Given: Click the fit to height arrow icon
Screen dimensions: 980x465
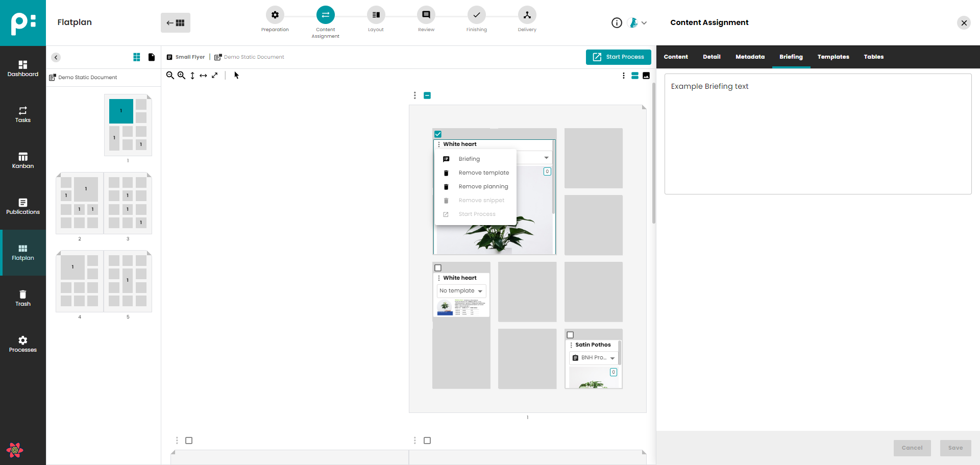Looking at the screenshot, I should [x=192, y=76].
